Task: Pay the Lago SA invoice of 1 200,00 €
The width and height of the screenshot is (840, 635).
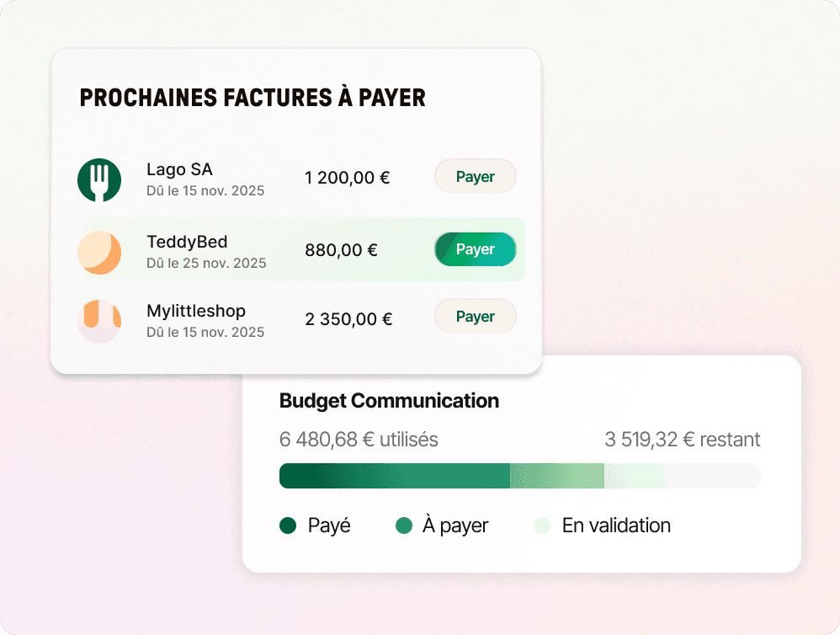Action: (475, 177)
